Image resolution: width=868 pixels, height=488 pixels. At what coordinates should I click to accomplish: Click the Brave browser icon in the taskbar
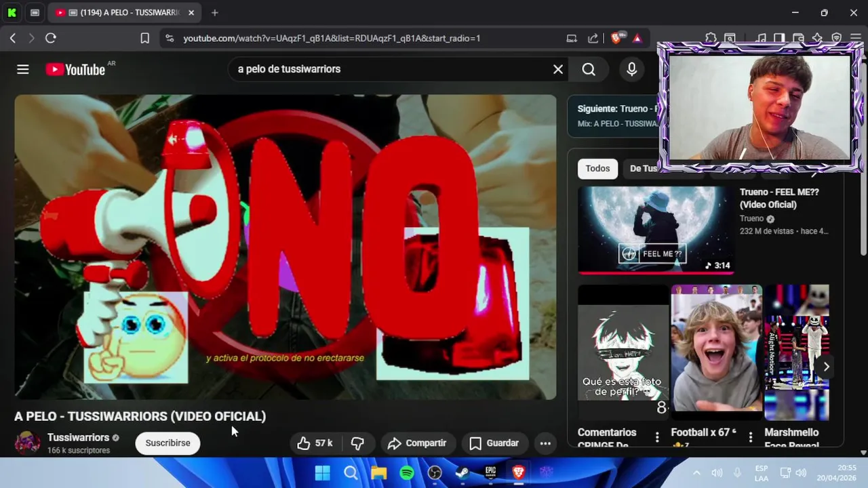tap(519, 472)
